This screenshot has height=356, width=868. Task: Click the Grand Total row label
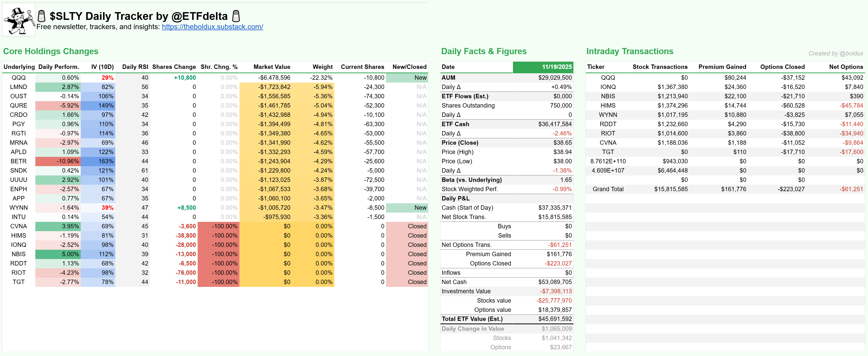(x=608, y=189)
